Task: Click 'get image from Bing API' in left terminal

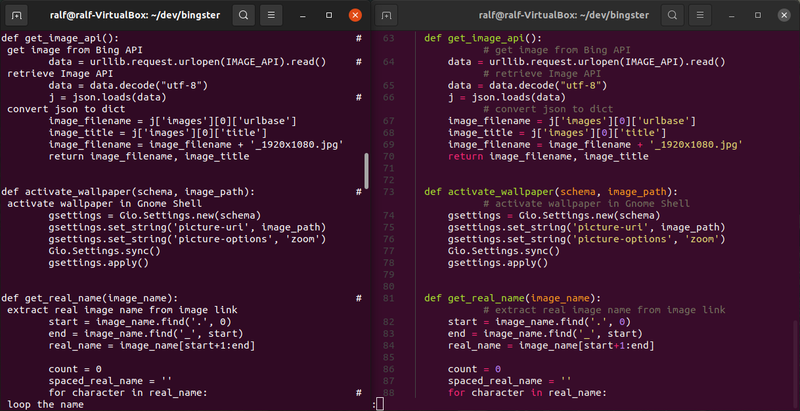Action: [75, 50]
